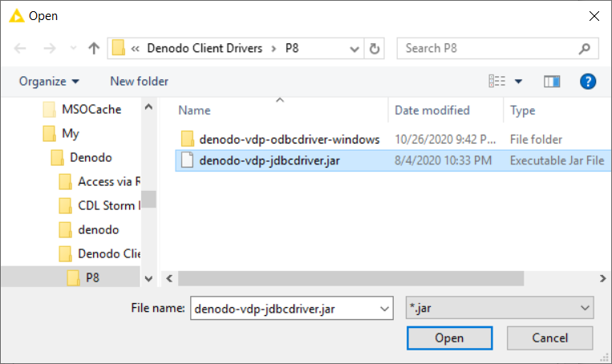Click the 8/4/2020 10:33 PM cell
Image resolution: width=612 pixels, height=364 pixels.
tap(443, 160)
